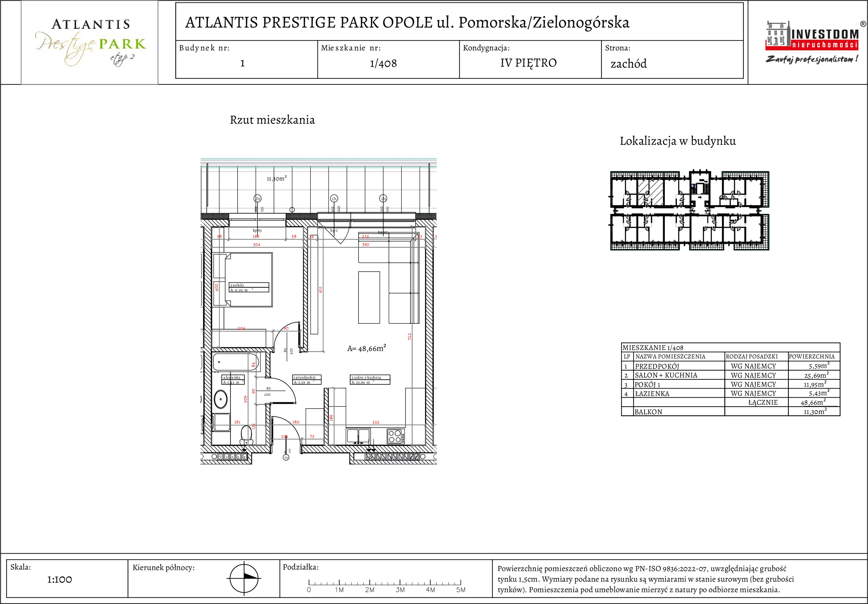Screen dimensions: 868x604
Task: Click the red '722' dimension
Action: point(410,337)
